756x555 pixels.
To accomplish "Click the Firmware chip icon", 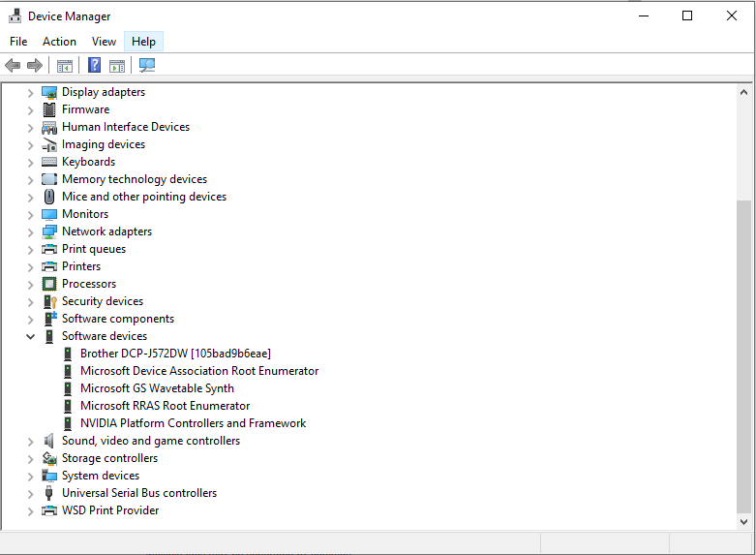I will pyautogui.click(x=49, y=109).
